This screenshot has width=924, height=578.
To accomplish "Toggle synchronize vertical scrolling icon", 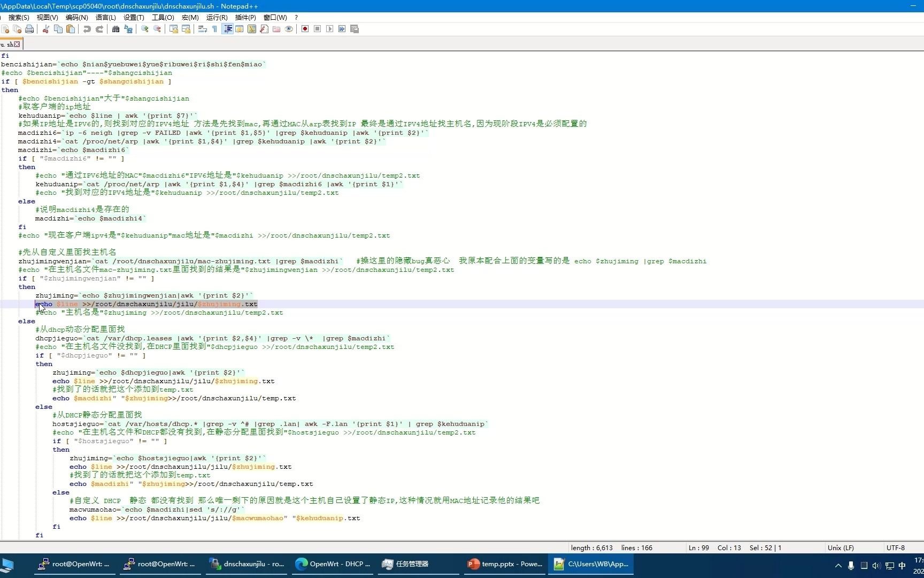I will [x=174, y=29].
